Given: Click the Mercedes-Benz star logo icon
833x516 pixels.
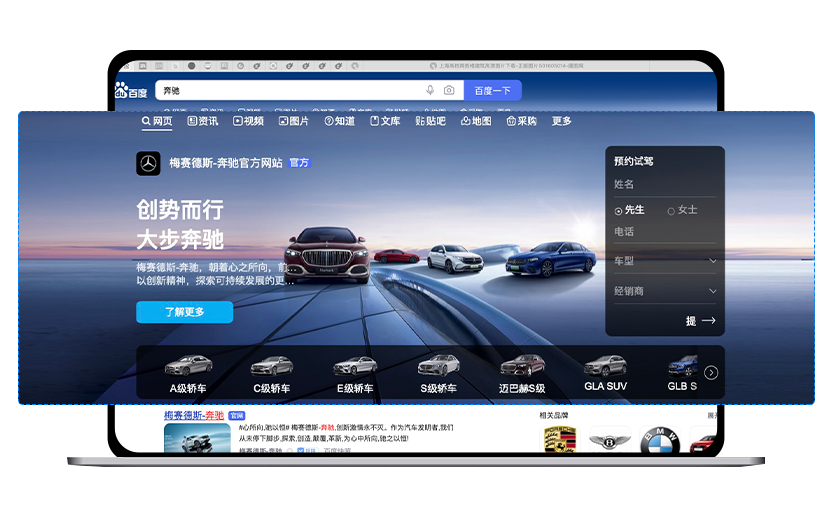Looking at the screenshot, I should pos(148,163).
